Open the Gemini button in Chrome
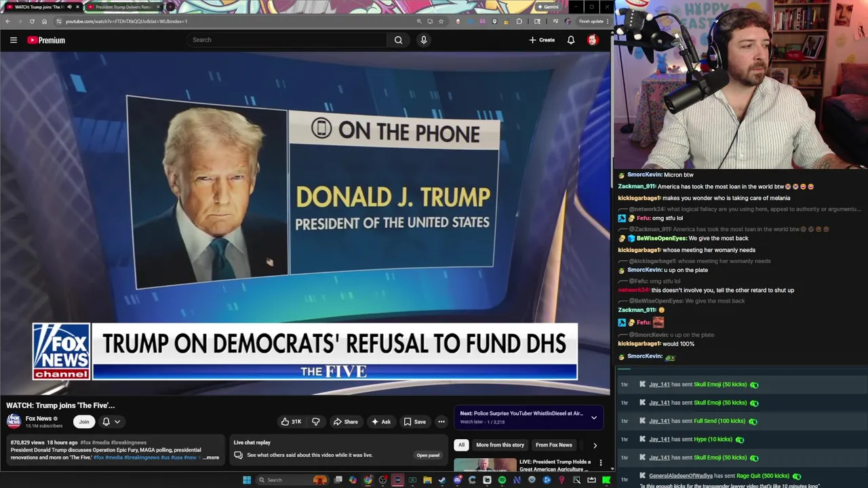Image resolution: width=868 pixels, height=488 pixels. (547, 7)
